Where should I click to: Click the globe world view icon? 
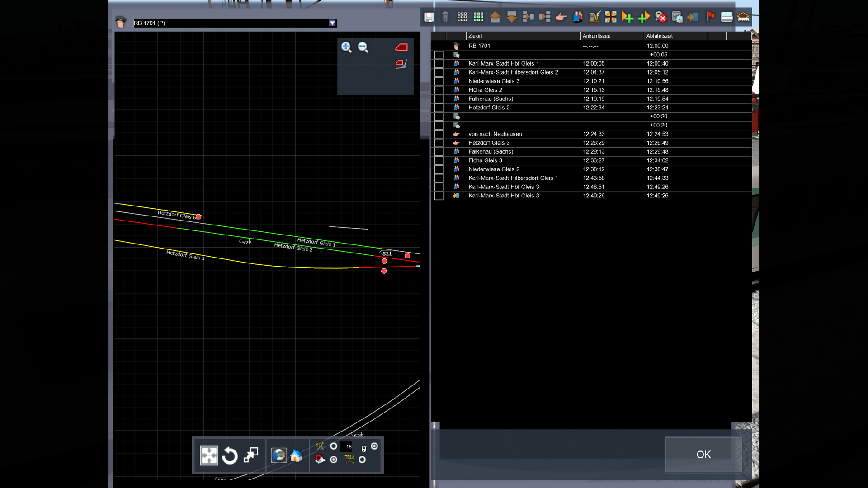point(278,455)
